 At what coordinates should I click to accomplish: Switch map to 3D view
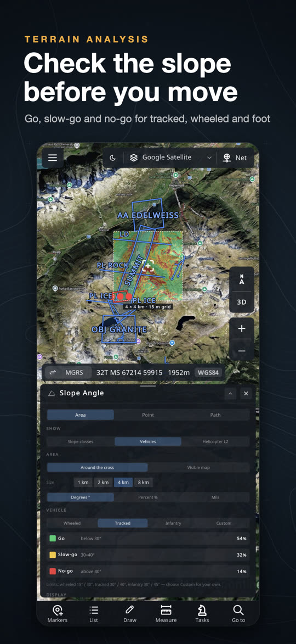pyautogui.click(x=242, y=302)
